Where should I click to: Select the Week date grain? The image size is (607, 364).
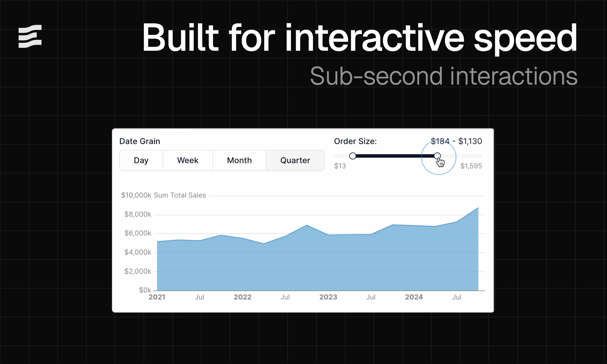tap(188, 160)
